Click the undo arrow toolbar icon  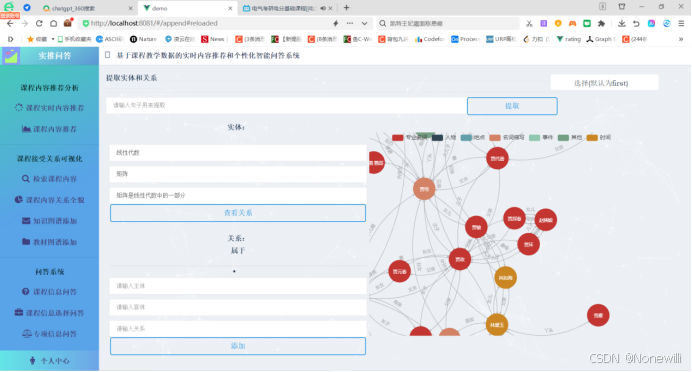click(636, 23)
